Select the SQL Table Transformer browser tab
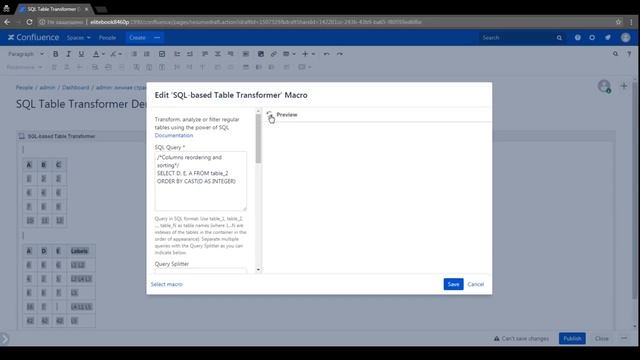Viewport: 640px width, 360px height. 54,9
